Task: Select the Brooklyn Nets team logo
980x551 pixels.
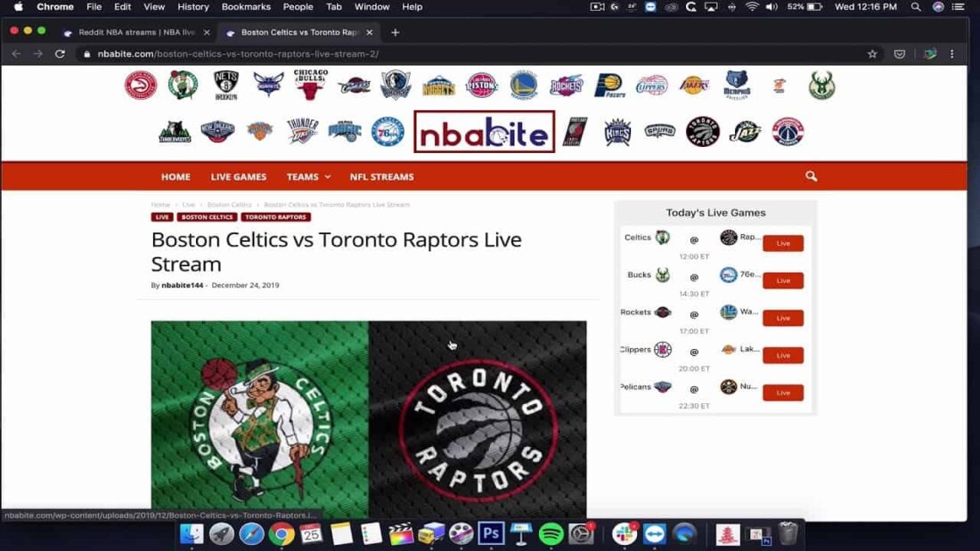Action: tap(225, 85)
